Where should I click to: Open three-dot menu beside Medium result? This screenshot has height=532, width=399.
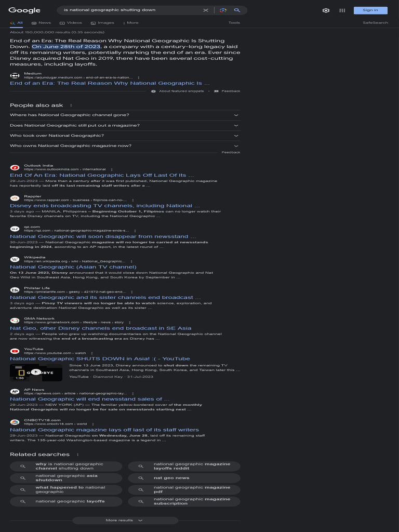coord(138,77)
